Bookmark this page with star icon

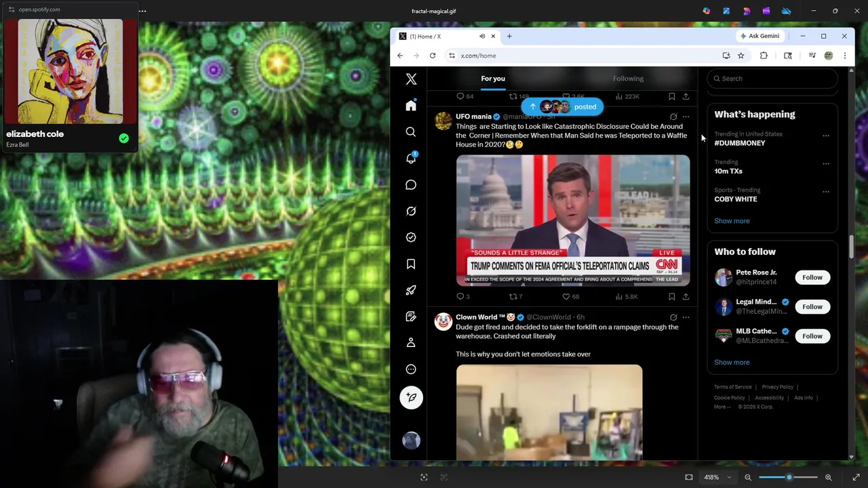tap(741, 56)
